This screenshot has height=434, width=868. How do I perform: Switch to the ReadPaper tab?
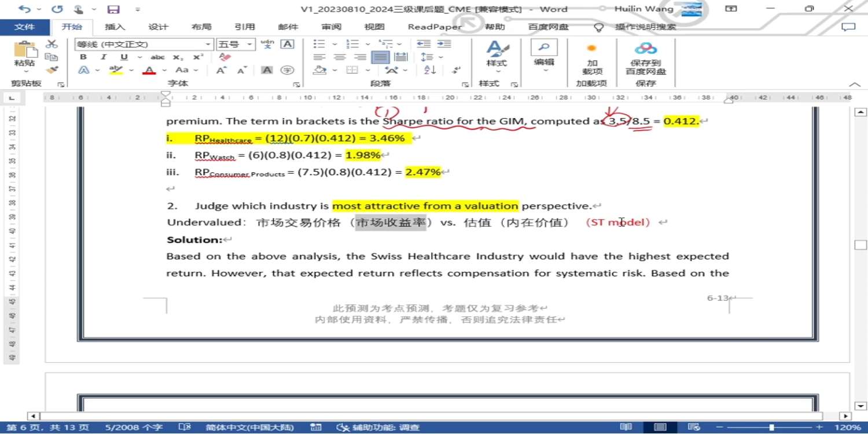435,27
